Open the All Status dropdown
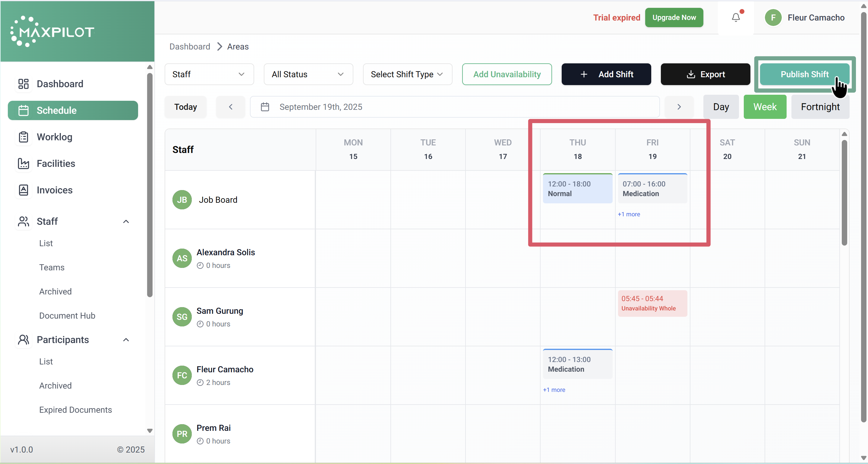 point(308,74)
